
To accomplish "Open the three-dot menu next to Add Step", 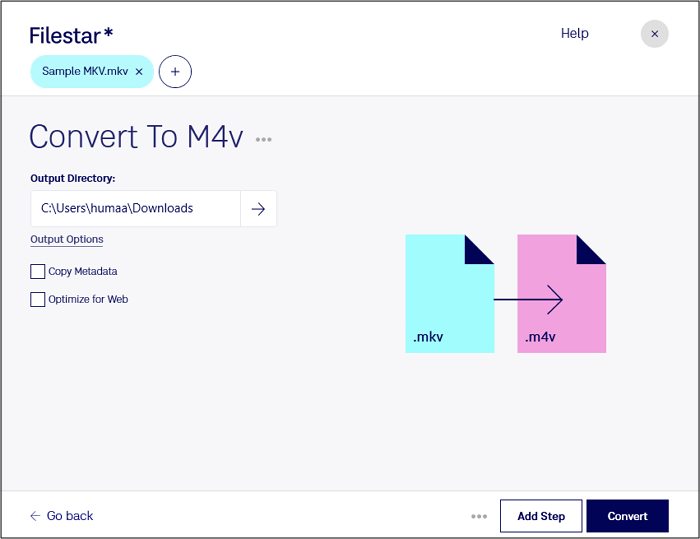I will [479, 517].
